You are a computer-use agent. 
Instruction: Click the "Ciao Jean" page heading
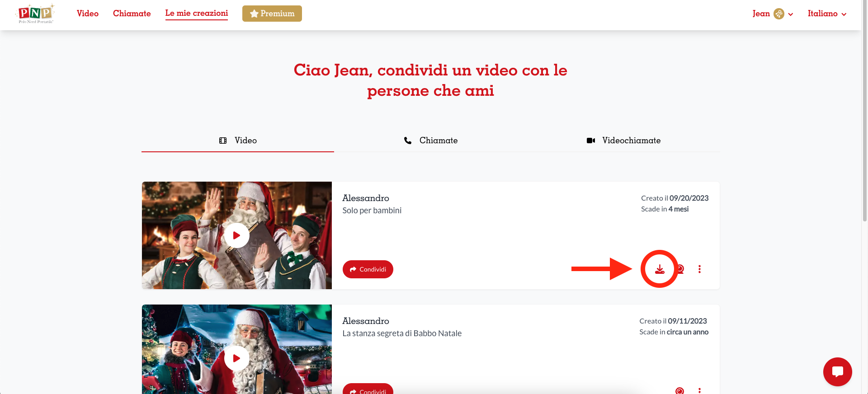[x=430, y=80]
